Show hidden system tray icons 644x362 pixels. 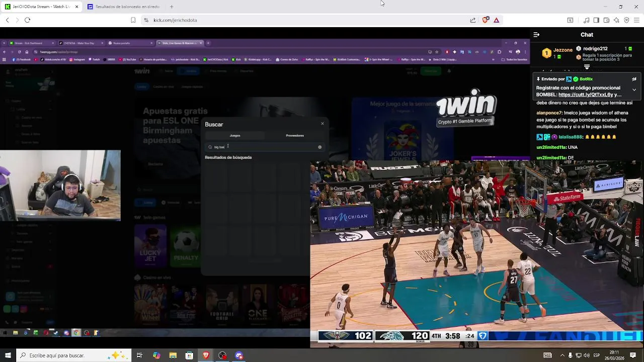click(x=562, y=355)
